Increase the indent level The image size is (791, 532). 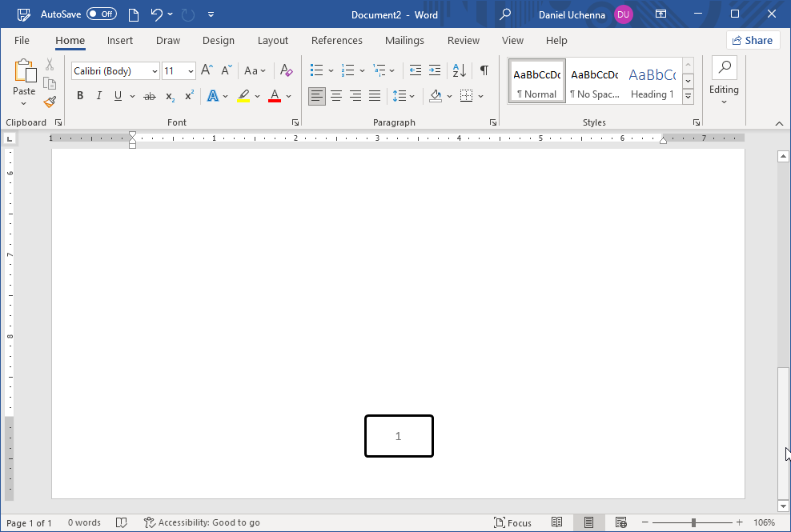coord(434,70)
